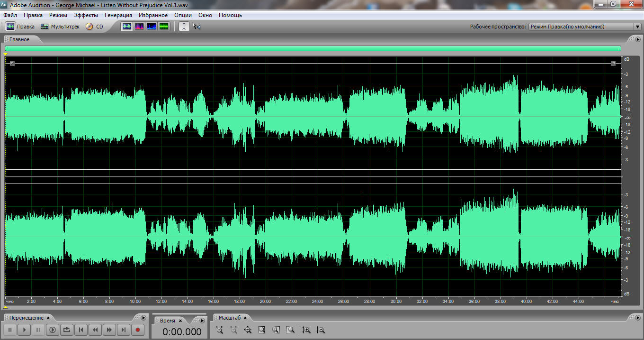The image size is (644, 340).
Task: Click the чмс label at the time ruler's right end
Action: tap(615, 302)
